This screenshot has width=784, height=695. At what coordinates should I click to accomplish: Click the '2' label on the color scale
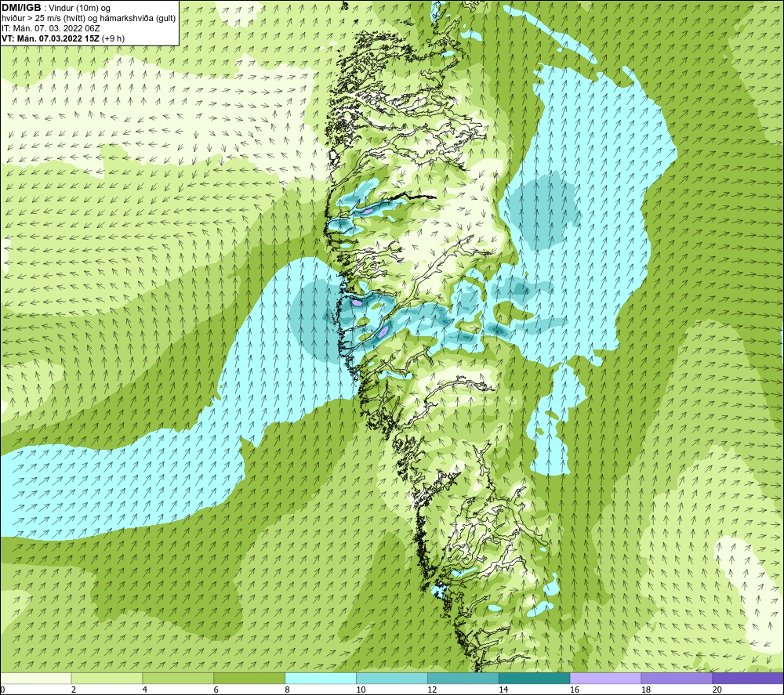(74, 690)
